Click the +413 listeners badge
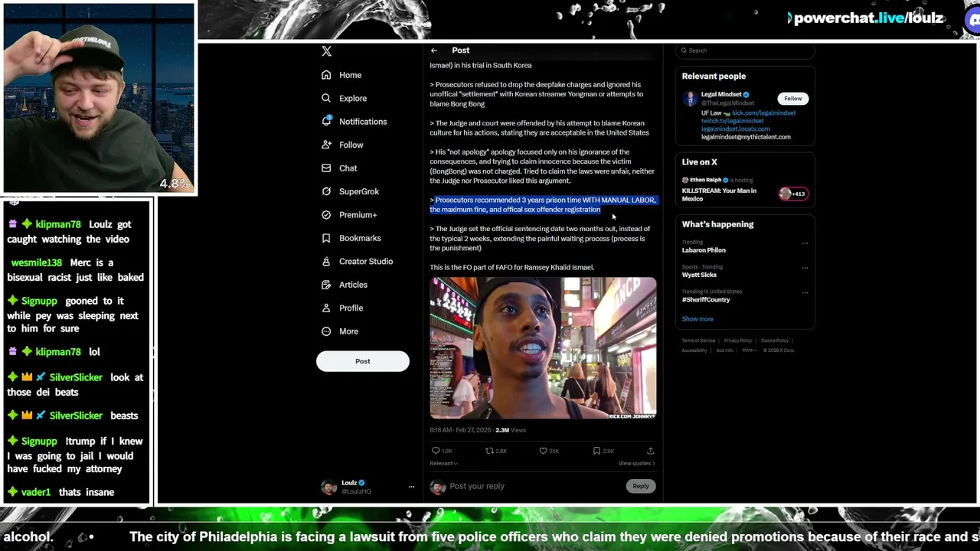This screenshot has width=980, height=551. click(x=793, y=194)
